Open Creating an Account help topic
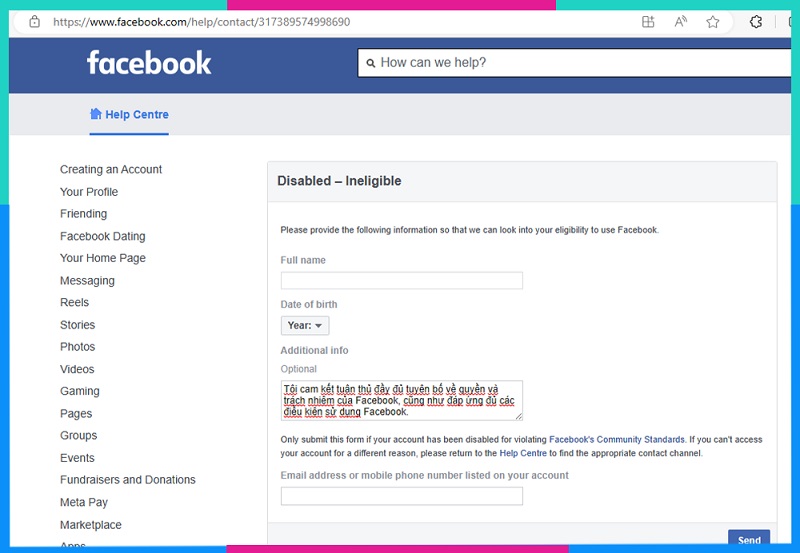 point(111,169)
